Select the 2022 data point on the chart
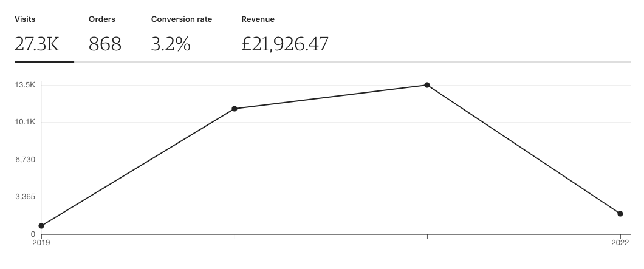The image size is (644, 269). point(620,214)
